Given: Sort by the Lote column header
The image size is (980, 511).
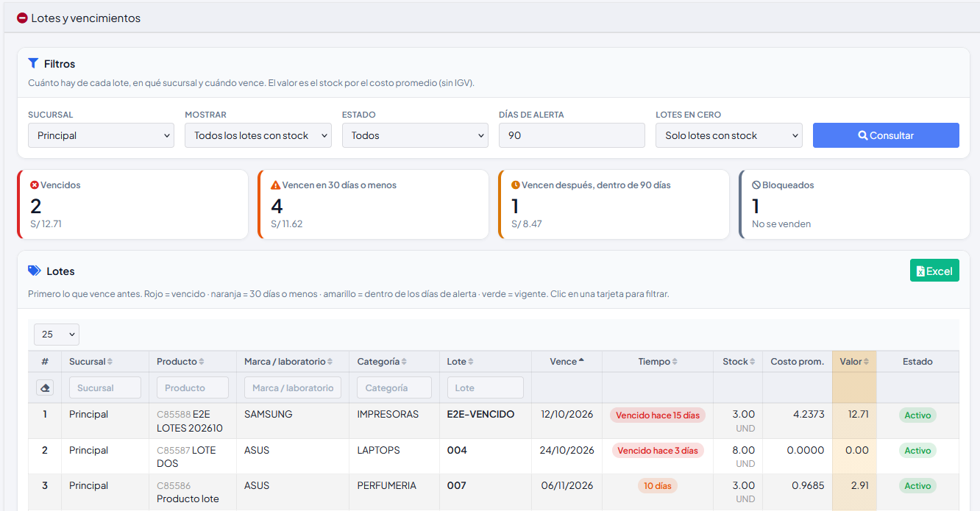Looking at the screenshot, I should click(x=486, y=362).
